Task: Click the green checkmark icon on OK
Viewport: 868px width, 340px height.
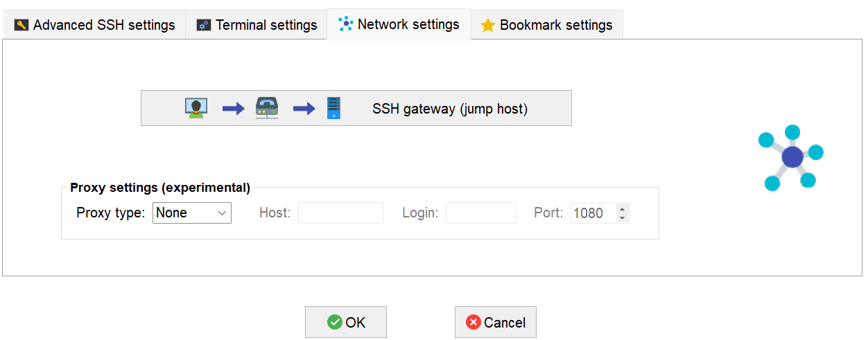Action: (x=335, y=322)
